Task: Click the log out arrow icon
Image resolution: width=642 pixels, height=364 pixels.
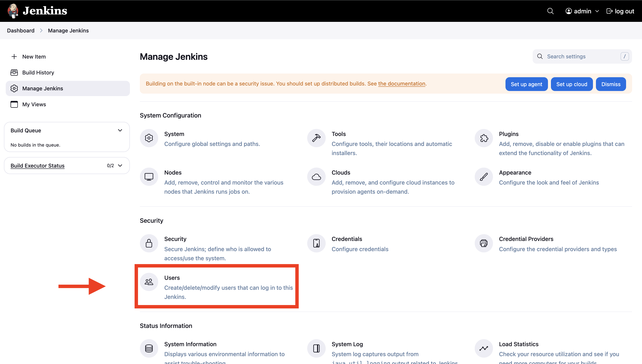Action: point(610,11)
